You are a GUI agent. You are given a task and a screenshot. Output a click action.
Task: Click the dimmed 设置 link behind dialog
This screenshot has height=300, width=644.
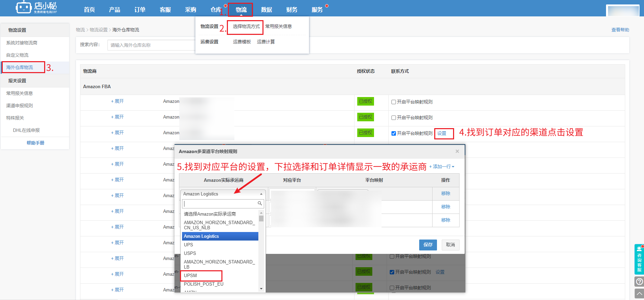click(440, 272)
